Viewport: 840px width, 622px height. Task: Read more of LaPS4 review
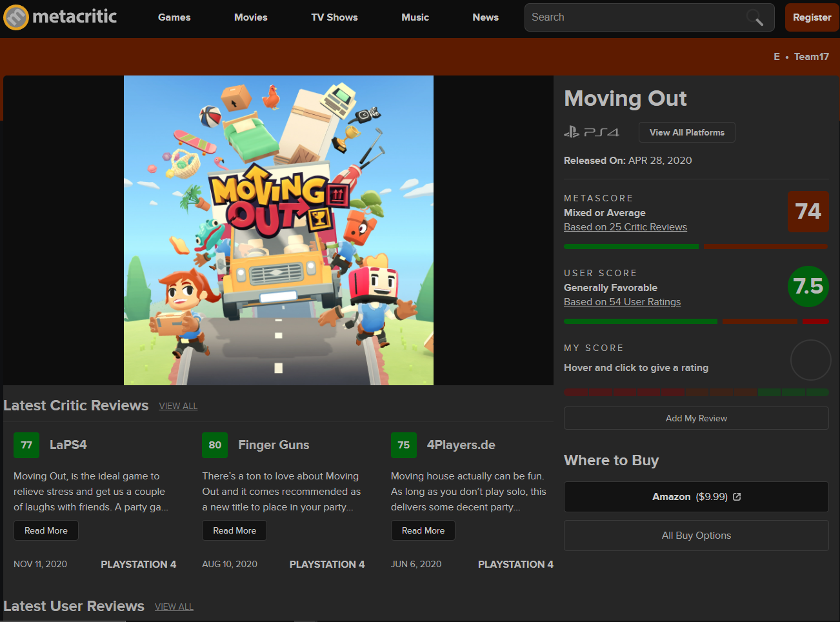pos(46,530)
